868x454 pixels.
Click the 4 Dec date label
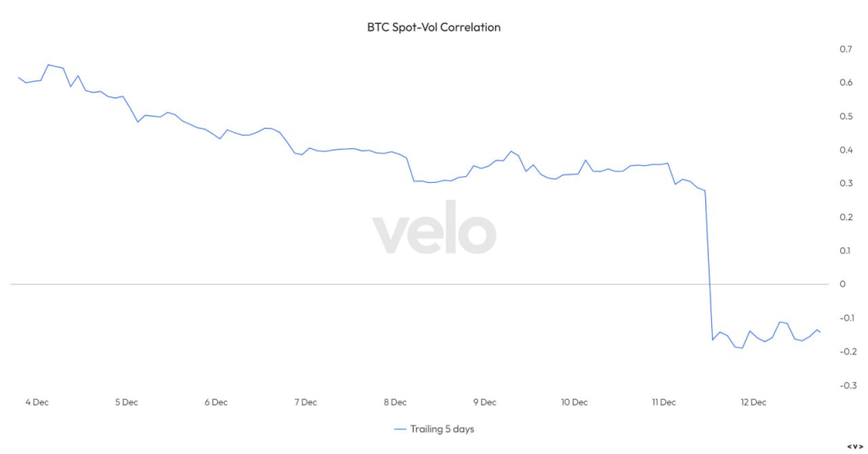(36, 402)
